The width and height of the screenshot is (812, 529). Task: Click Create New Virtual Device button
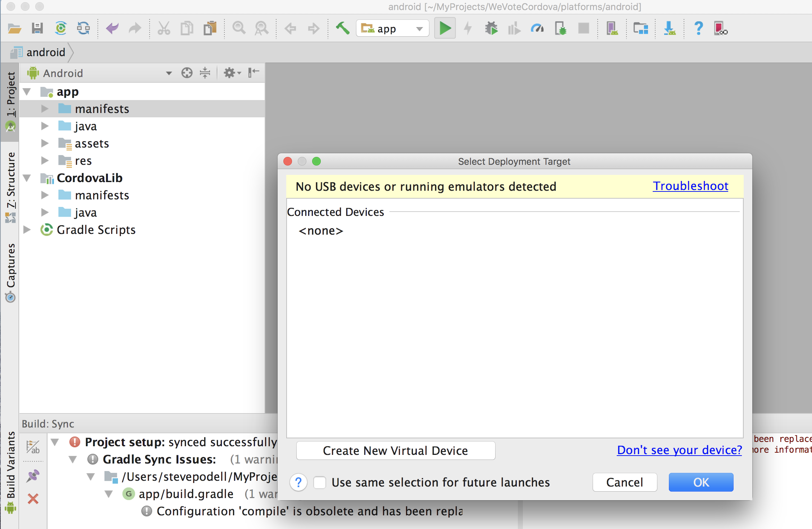(396, 451)
